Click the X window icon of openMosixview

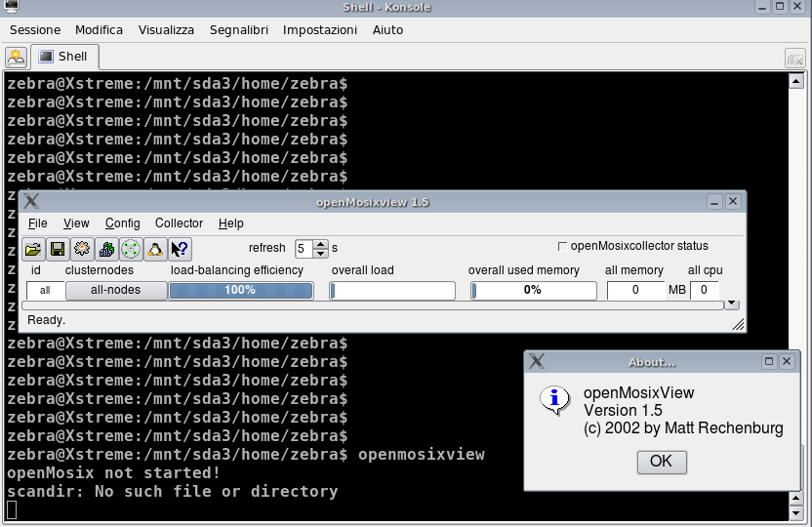[x=31, y=201]
